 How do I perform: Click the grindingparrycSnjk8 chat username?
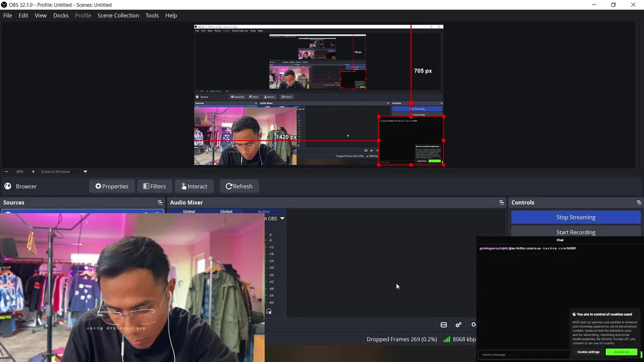tap(494, 248)
